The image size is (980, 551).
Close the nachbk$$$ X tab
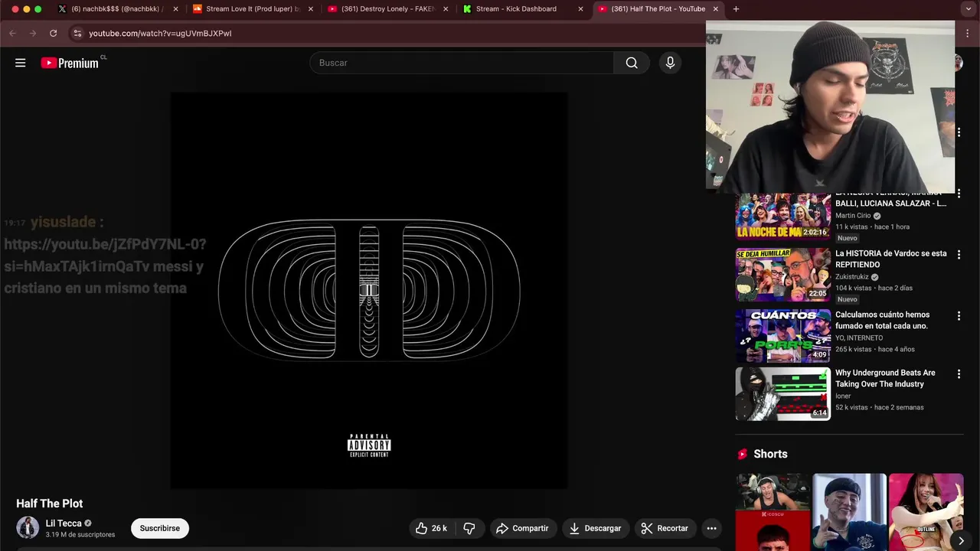point(176,9)
